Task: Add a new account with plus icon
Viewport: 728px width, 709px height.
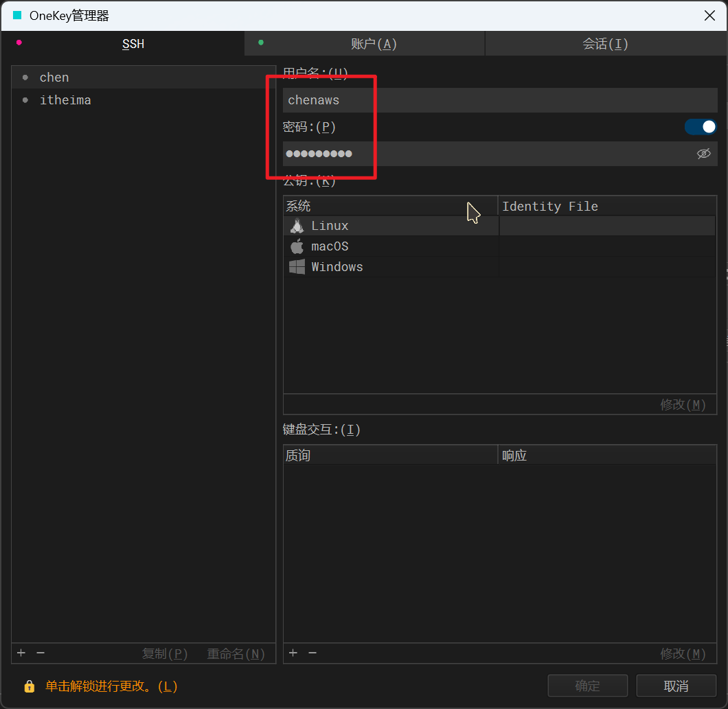Action: (x=21, y=653)
